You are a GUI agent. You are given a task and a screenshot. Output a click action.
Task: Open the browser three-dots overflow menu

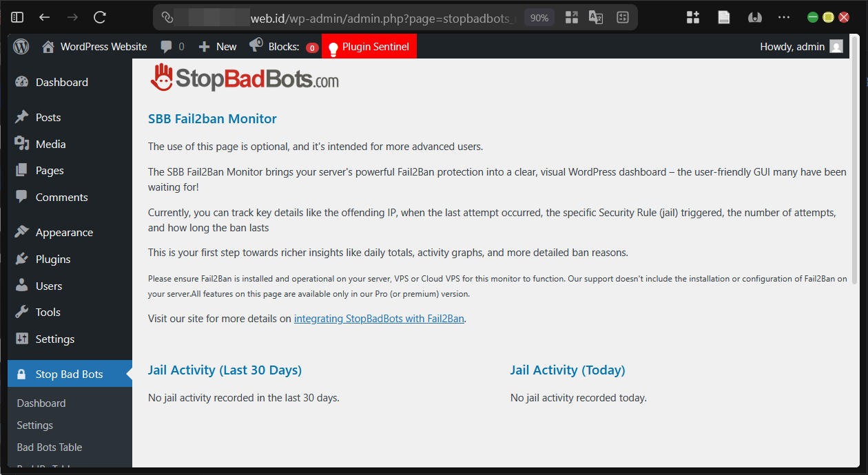783,17
